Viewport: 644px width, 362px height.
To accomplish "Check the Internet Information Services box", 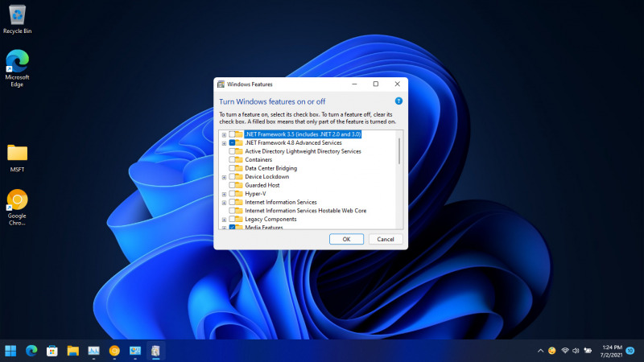I will tap(232, 202).
